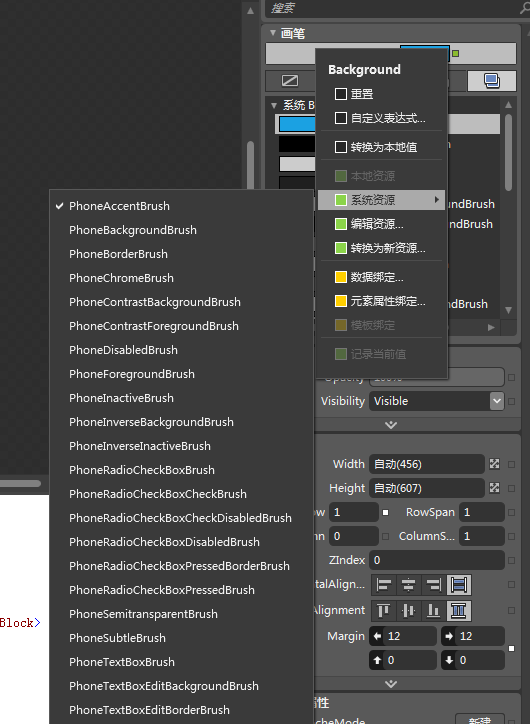This screenshot has width=530, height=724.
Task: Click the bottom margin arrow icon
Action: [x=449, y=660]
